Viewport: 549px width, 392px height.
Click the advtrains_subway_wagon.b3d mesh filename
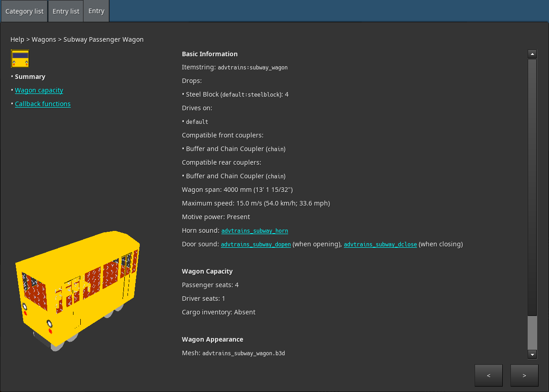coord(244,353)
